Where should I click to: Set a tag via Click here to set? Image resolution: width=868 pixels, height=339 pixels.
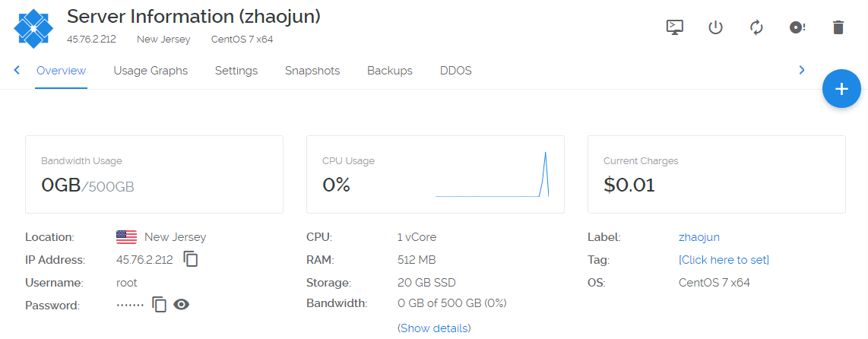pos(724,260)
